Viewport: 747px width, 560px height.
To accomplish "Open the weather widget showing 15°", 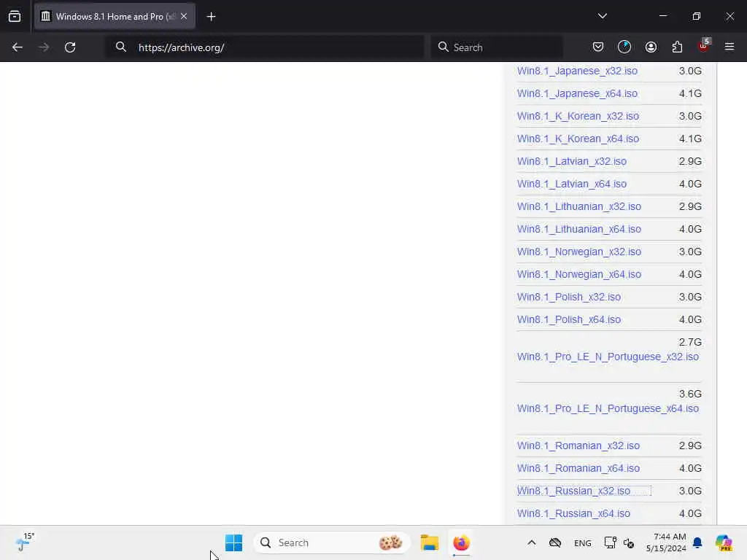I will click(x=24, y=542).
